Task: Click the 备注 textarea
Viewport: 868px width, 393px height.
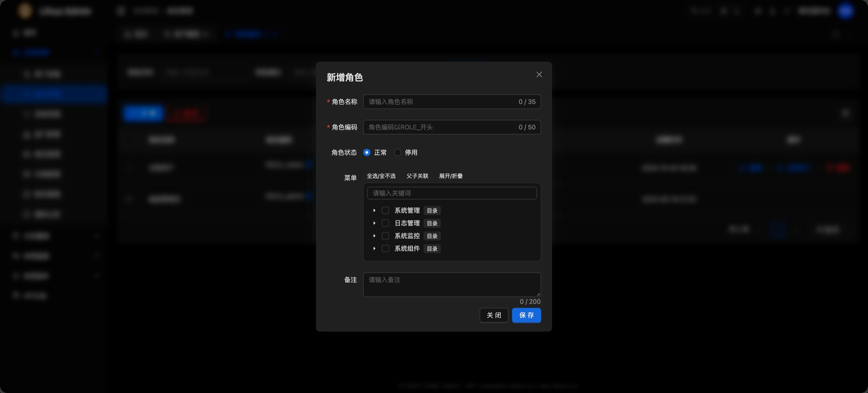Action: pyautogui.click(x=452, y=285)
